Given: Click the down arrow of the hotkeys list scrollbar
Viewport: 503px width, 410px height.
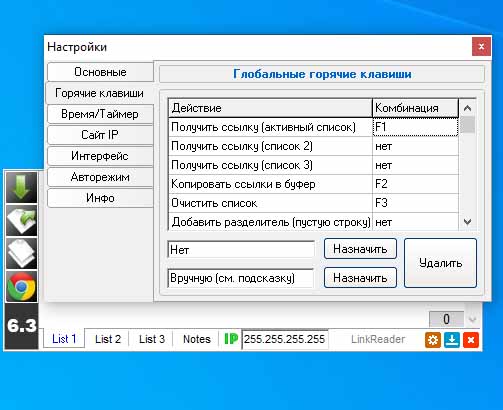Looking at the screenshot, I should pyautogui.click(x=467, y=222).
